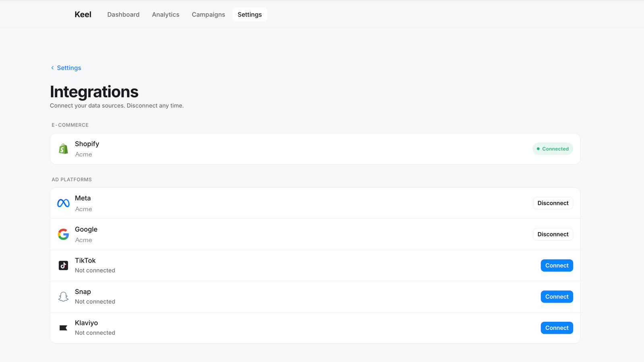
Task: Click the Shopify logo icon
Action: pos(63,149)
